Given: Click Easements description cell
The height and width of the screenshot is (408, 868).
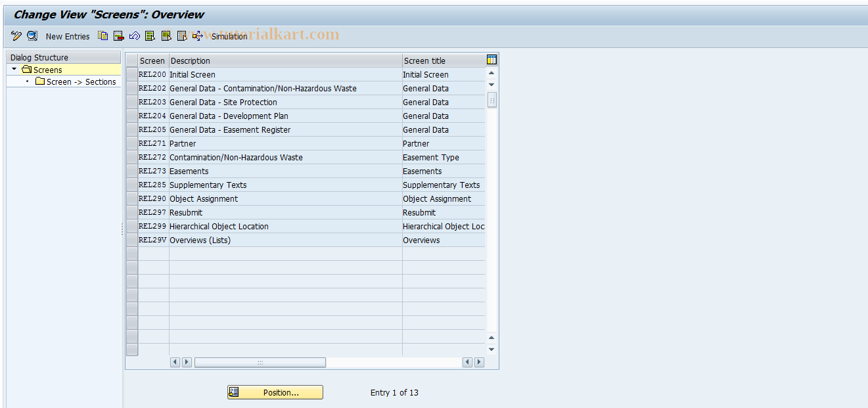Looking at the screenshot, I should tap(285, 171).
